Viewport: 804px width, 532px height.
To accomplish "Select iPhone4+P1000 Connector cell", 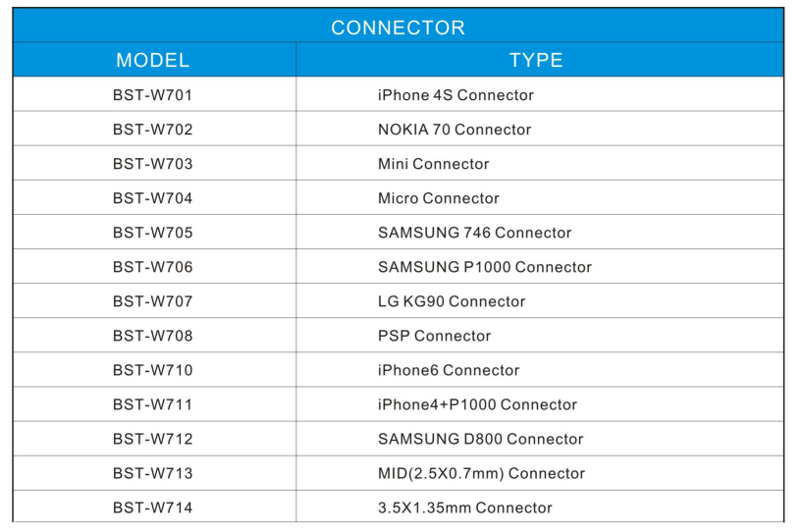I will 477,403.
